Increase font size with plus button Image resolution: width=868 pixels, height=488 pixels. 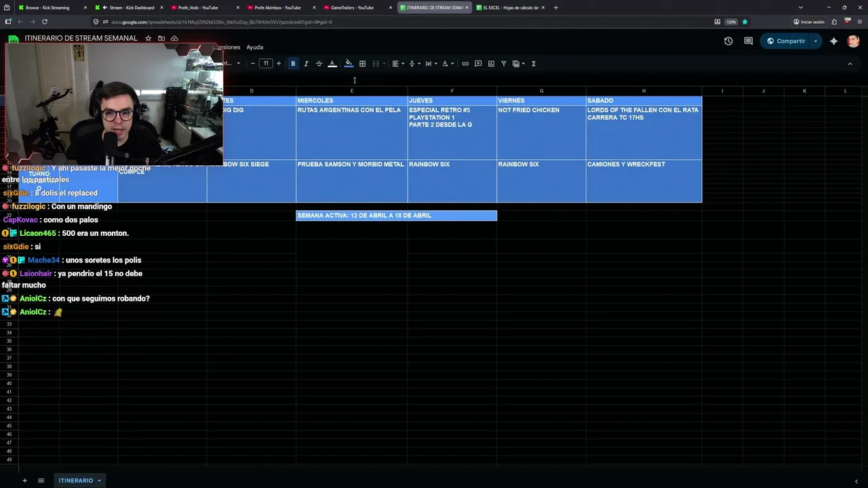coord(278,64)
